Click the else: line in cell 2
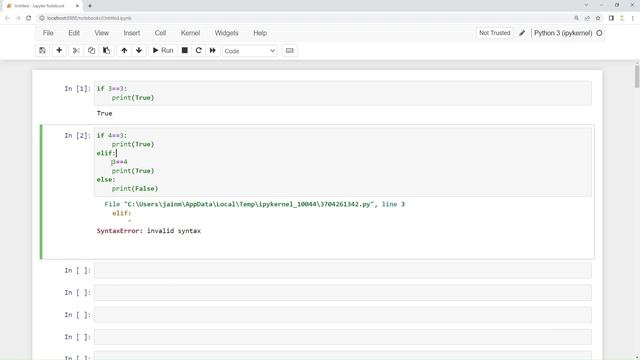640x360 pixels. coord(106,180)
